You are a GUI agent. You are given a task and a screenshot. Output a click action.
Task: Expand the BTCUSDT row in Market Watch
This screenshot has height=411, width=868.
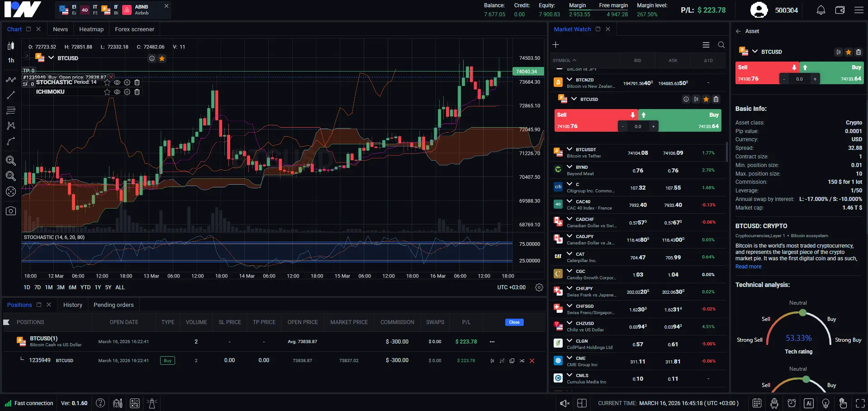(569, 149)
